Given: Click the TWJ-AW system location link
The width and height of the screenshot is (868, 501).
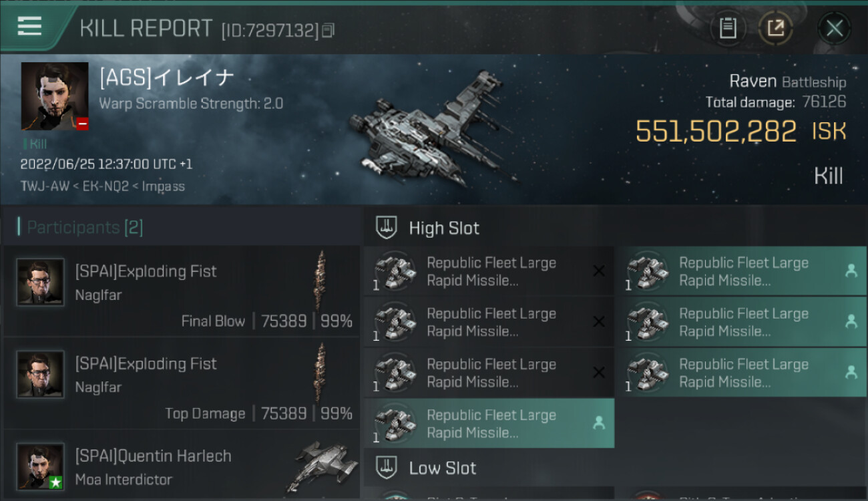Looking at the screenshot, I should [41, 186].
